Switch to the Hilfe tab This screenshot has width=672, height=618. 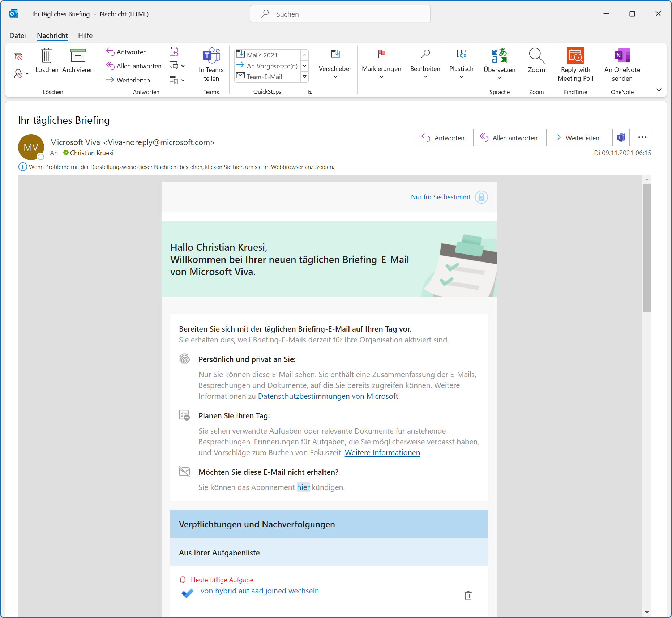(85, 35)
